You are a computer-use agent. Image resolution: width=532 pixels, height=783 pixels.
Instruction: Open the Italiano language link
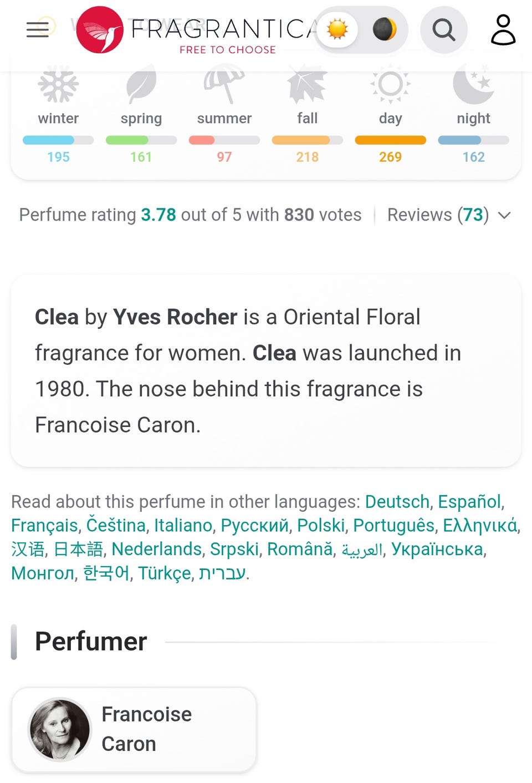point(183,525)
